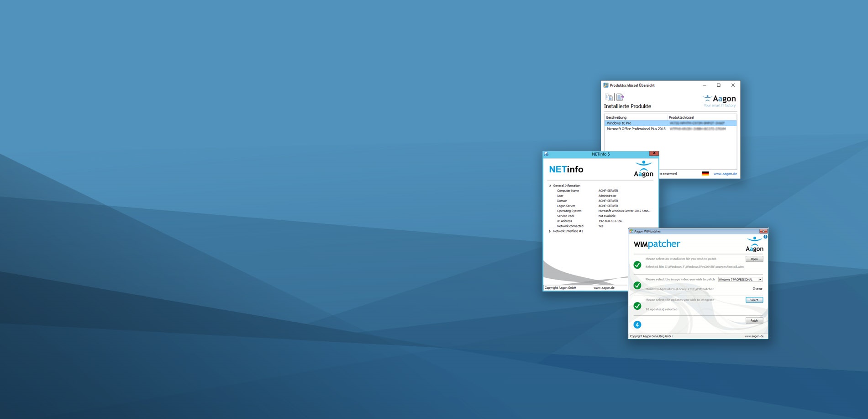Click the 192.168.163.156 IP value
Image resolution: width=868 pixels, height=419 pixels.
[x=610, y=221]
